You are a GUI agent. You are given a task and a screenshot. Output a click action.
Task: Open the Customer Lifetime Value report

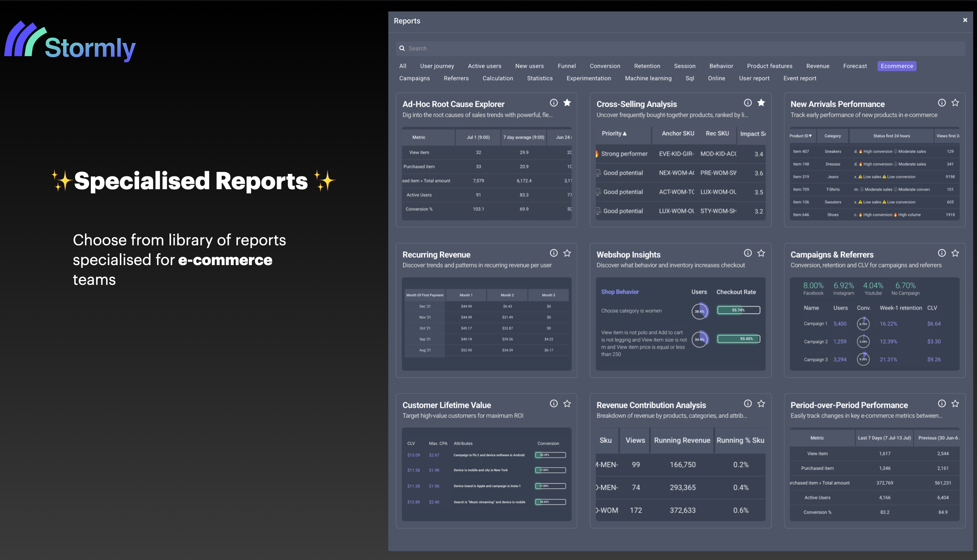click(446, 405)
